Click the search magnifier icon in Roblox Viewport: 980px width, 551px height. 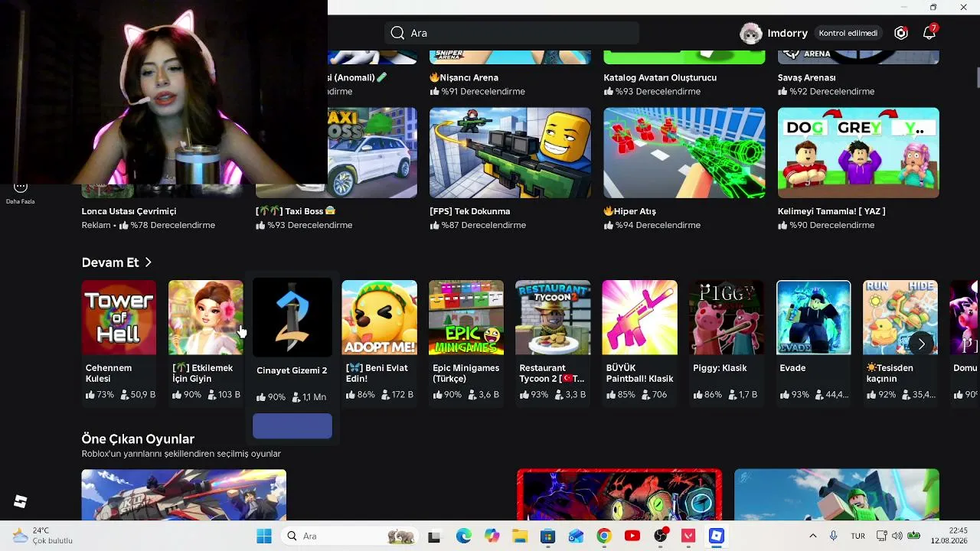point(397,33)
